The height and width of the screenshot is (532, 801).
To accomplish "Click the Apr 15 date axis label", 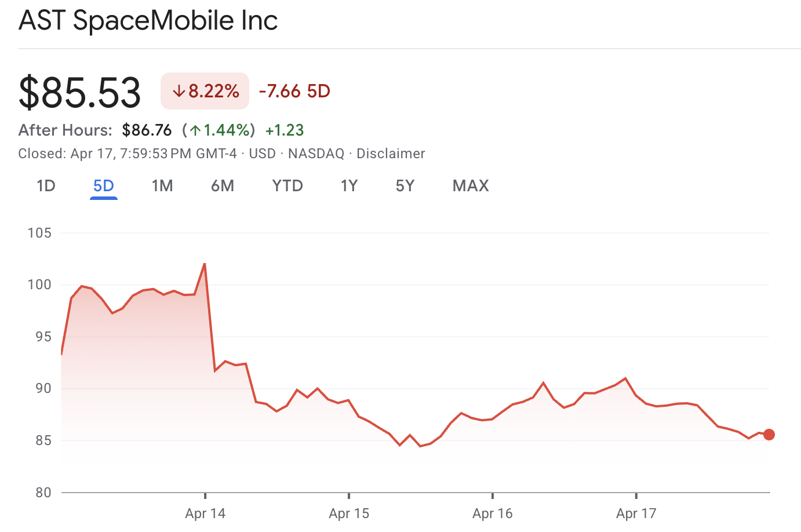I will pos(349,513).
